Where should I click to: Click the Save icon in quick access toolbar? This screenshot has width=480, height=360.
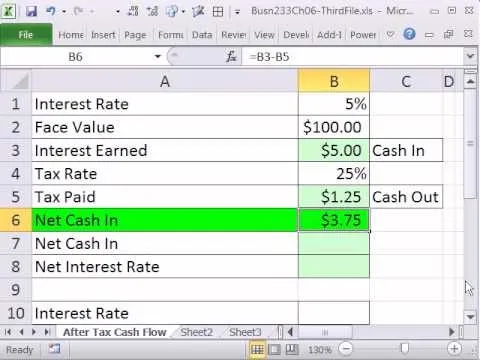pos(31,11)
